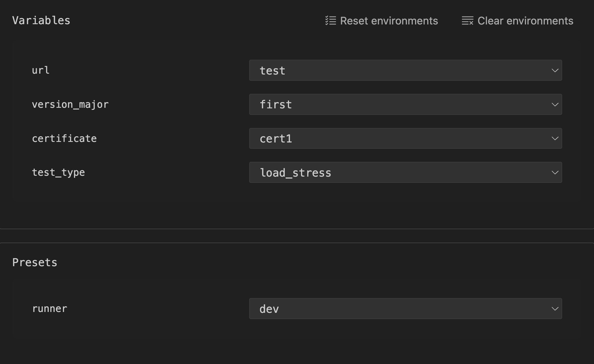Screen dimensions: 594x364
Task: Click the chevron arrow on url field
Action: click(555, 70)
